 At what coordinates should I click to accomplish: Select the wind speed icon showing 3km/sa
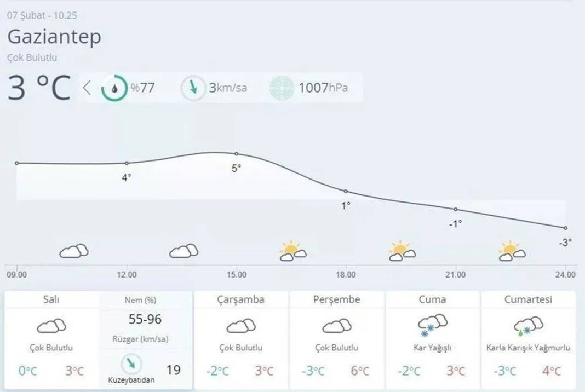coord(193,87)
